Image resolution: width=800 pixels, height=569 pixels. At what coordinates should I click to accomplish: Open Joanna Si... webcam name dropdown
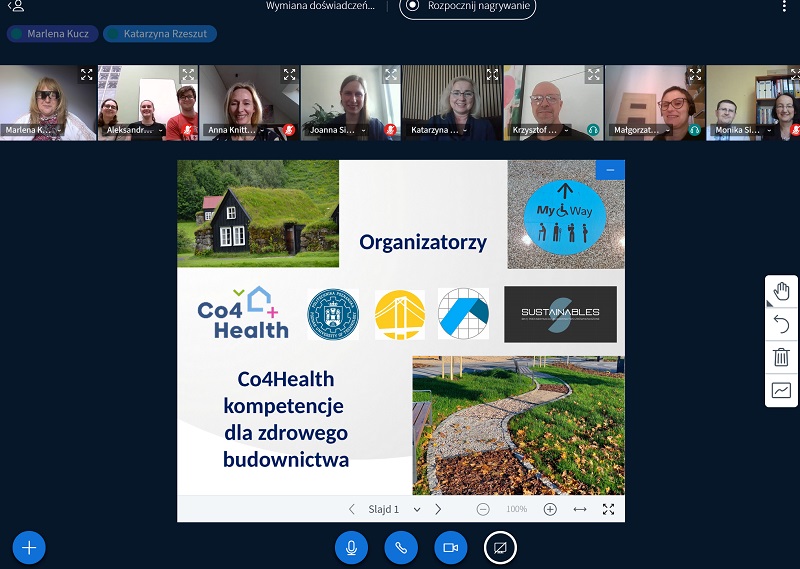click(x=337, y=130)
